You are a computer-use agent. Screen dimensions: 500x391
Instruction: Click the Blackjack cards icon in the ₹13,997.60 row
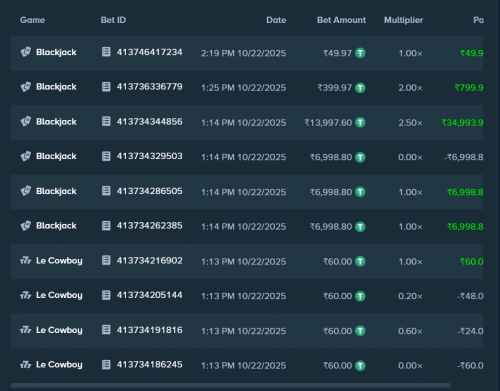(26, 121)
